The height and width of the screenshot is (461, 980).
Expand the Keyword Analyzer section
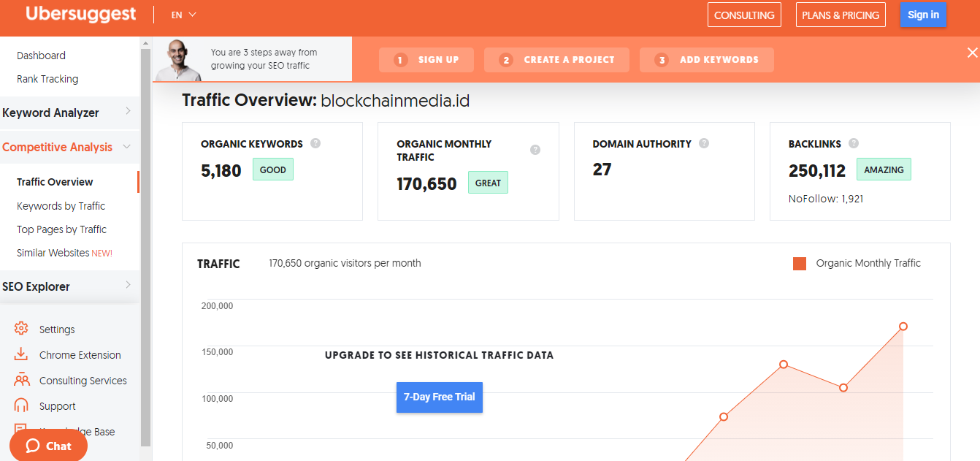pos(69,113)
